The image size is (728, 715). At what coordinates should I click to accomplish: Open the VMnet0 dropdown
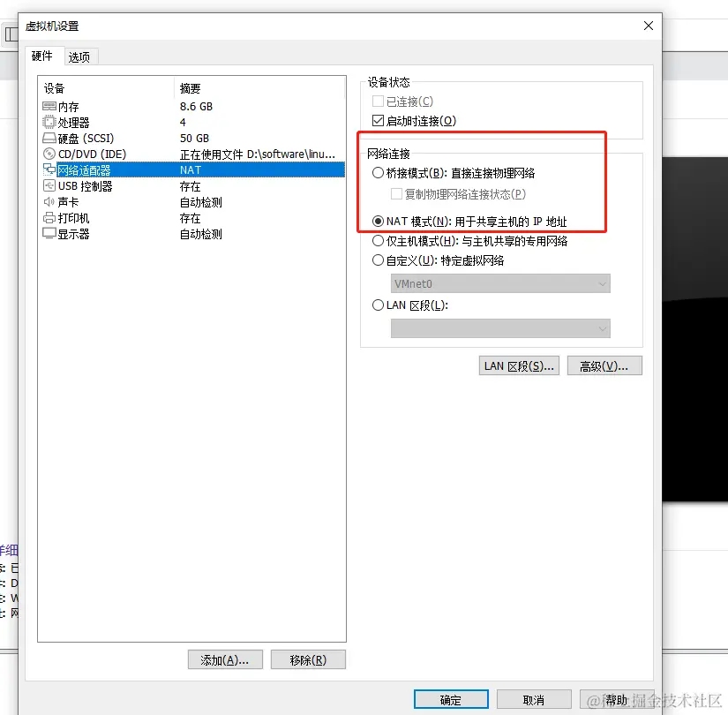click(x=500, y=283)
